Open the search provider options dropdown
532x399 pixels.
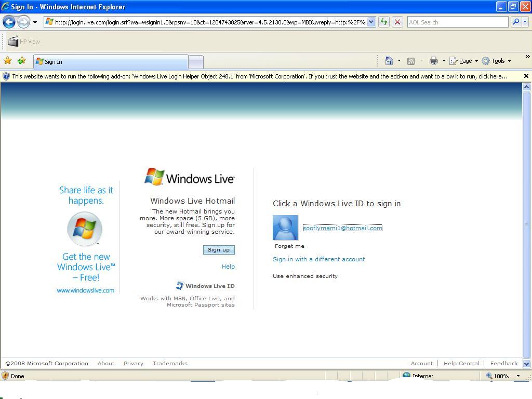(x=525, y=22)
